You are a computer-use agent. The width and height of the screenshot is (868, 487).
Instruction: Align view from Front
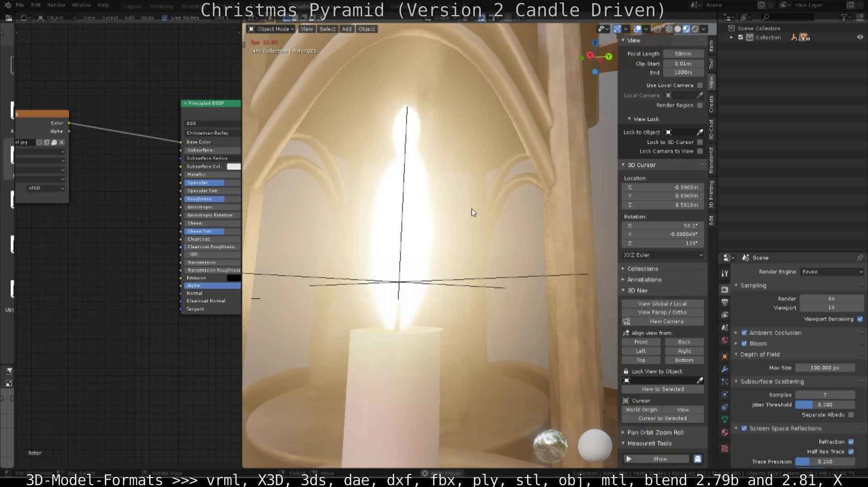pos(641,342)
